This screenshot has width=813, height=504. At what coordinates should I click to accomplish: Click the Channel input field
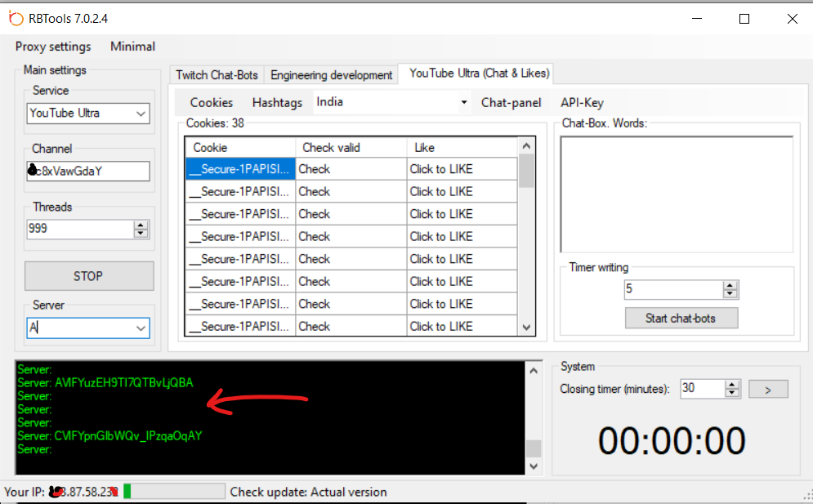pyautogui.click(x=88, y=171)
